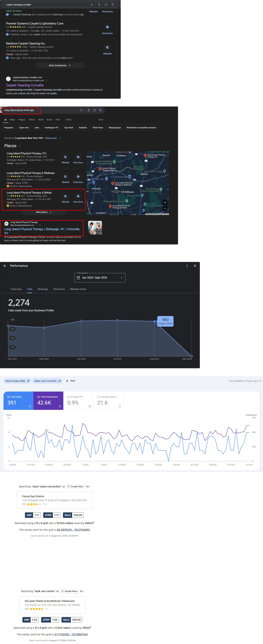Expand the More menu in search tabs
Viewport: 263px width, 644px height.
pos(68,120)
